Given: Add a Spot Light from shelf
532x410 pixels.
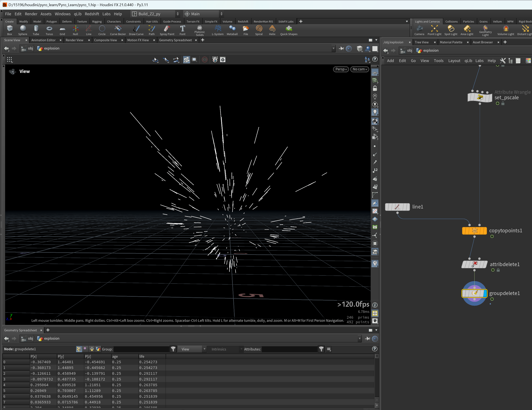Looking at the screenshot, I should [x=451, y=30].
